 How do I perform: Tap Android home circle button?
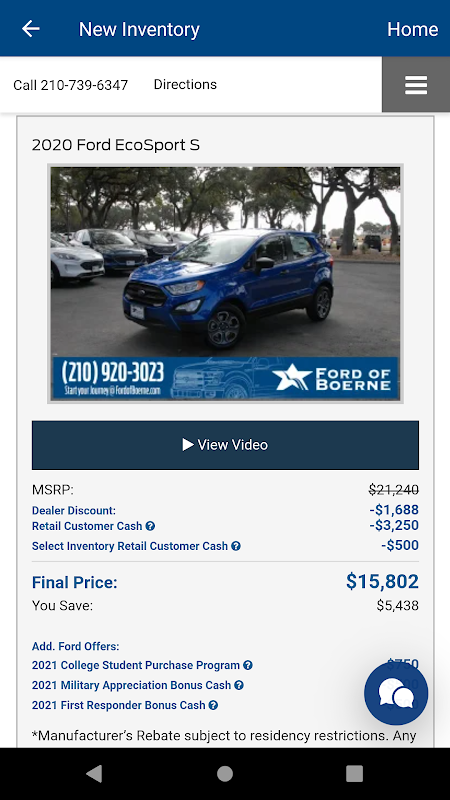click(x=225, y=773)
